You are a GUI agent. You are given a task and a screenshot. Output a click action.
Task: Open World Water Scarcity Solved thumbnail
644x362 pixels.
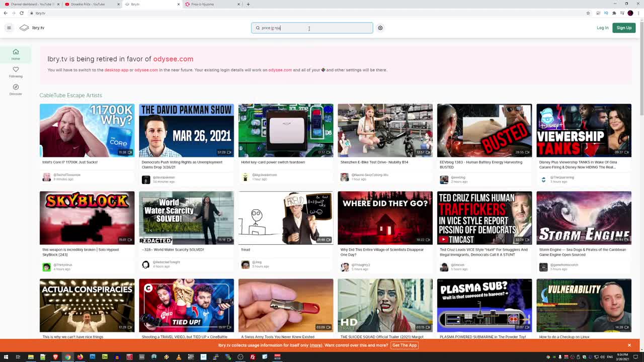(x=186, y=218)
